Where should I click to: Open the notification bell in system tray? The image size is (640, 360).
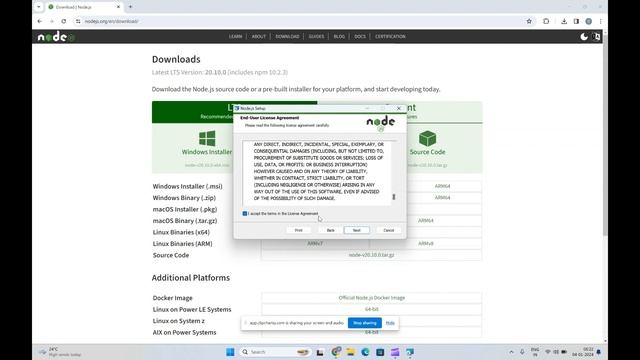(599, 352)
